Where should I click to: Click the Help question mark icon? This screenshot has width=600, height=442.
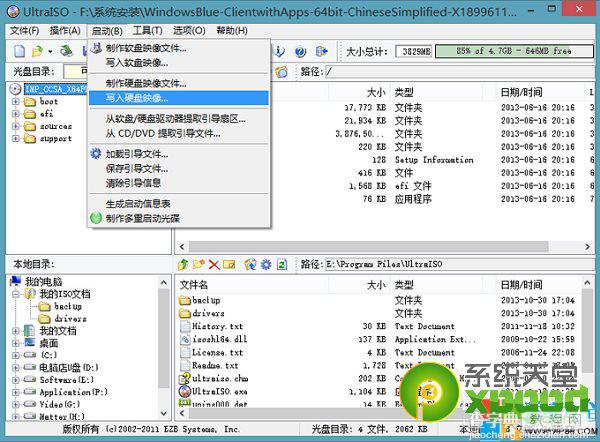[301, 51]
